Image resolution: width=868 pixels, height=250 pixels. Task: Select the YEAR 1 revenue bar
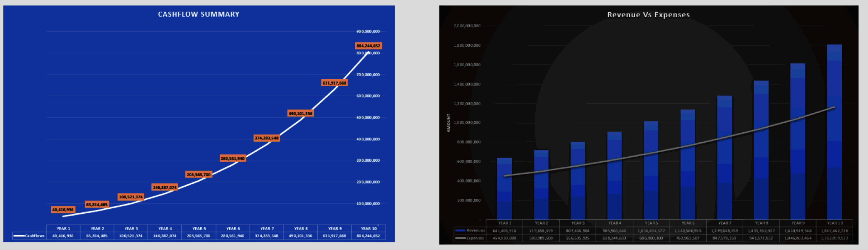click(505, 189)
